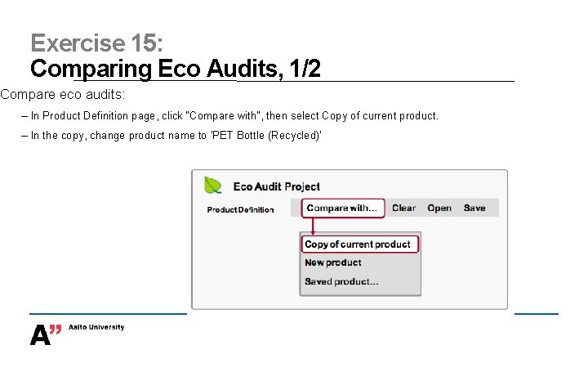Click the bullet starting 'In Product Definition page'
Viewport: 588px width, 368px height.
coord(234,115)
